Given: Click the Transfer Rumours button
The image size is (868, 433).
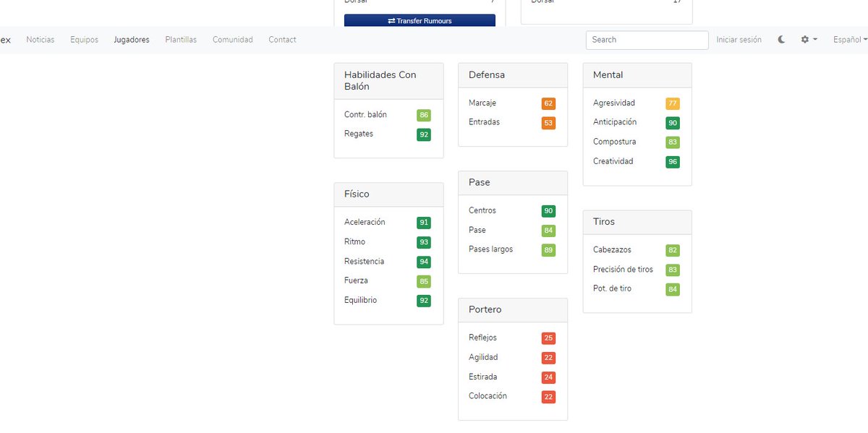Looking at the screenshot, I should (420, 21).
